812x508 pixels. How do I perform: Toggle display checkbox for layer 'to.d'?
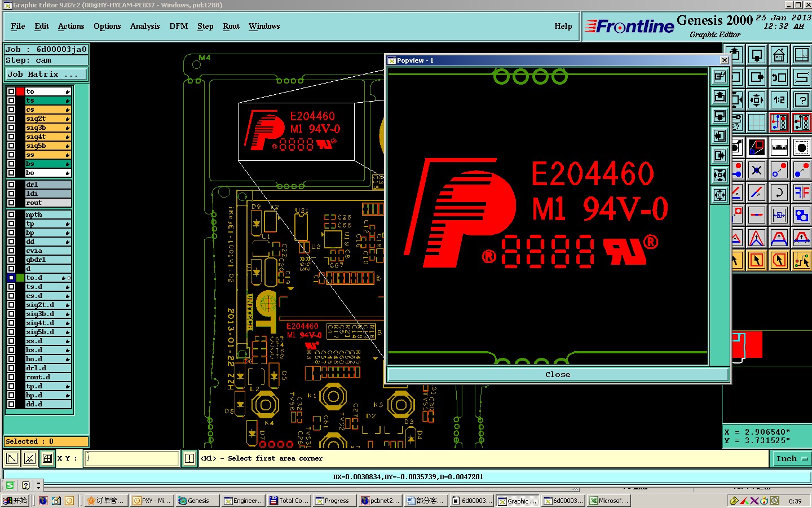click(x=11, y=278)
